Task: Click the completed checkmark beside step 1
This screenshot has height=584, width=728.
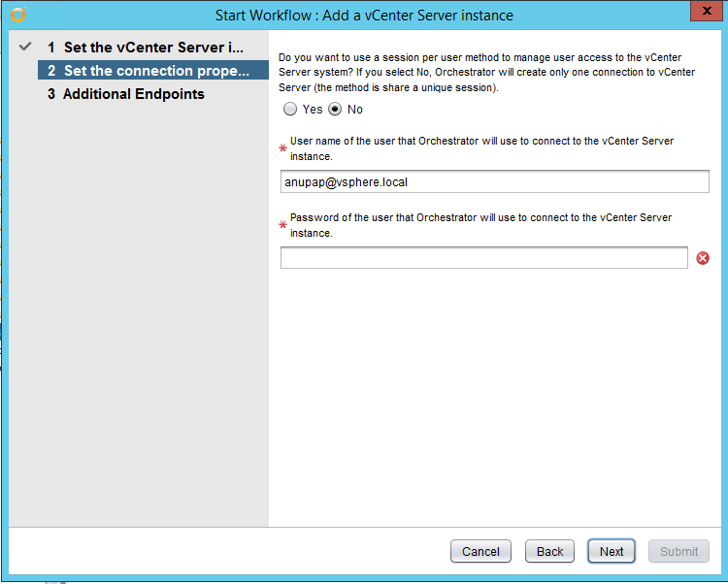Action: point(25,47)
